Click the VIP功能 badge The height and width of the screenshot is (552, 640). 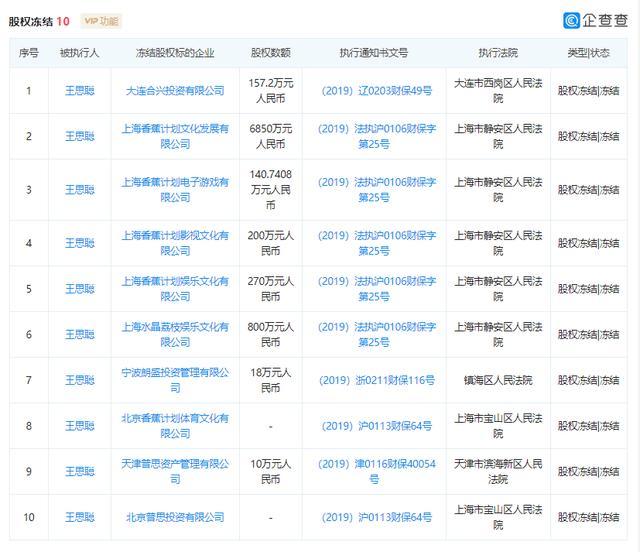click(x=101, y=21)
